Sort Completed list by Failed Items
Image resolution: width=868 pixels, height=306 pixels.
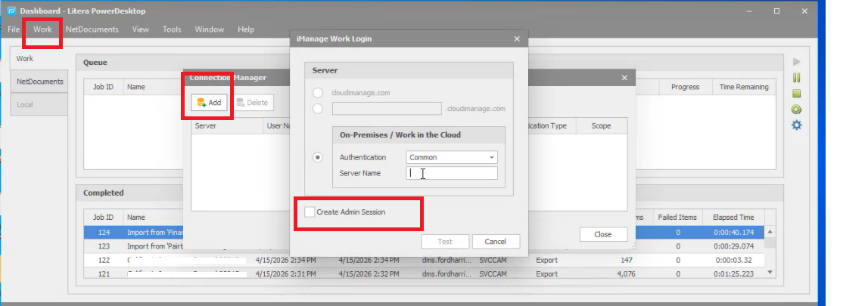pyautogui.click(x=678, y=217)
